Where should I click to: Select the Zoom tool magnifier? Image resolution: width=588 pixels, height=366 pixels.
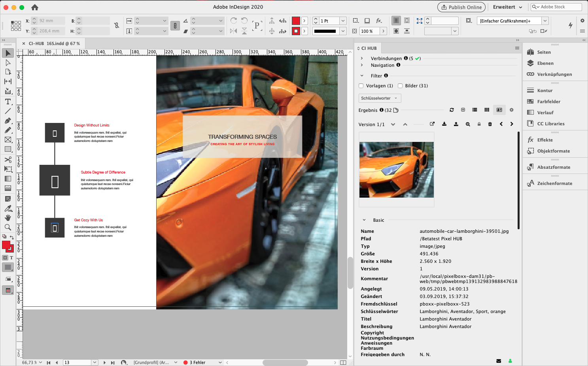[x=8, y=227]
